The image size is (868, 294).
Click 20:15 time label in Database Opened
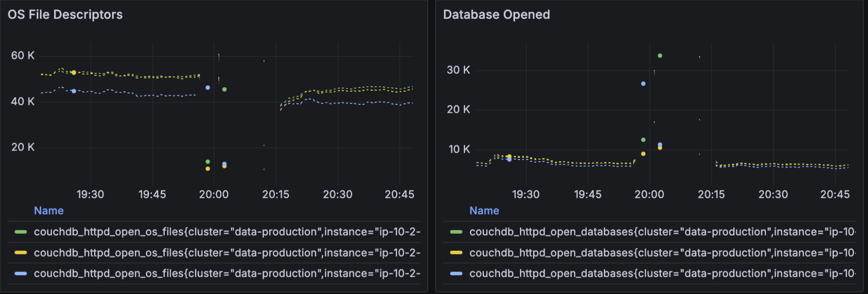coord(711,195)
